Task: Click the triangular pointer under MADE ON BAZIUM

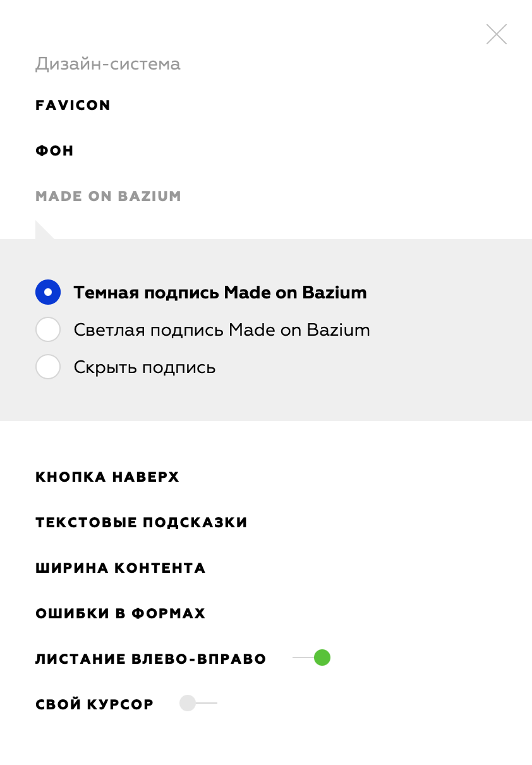Action: pyautogui.click(x=43, y=231)
